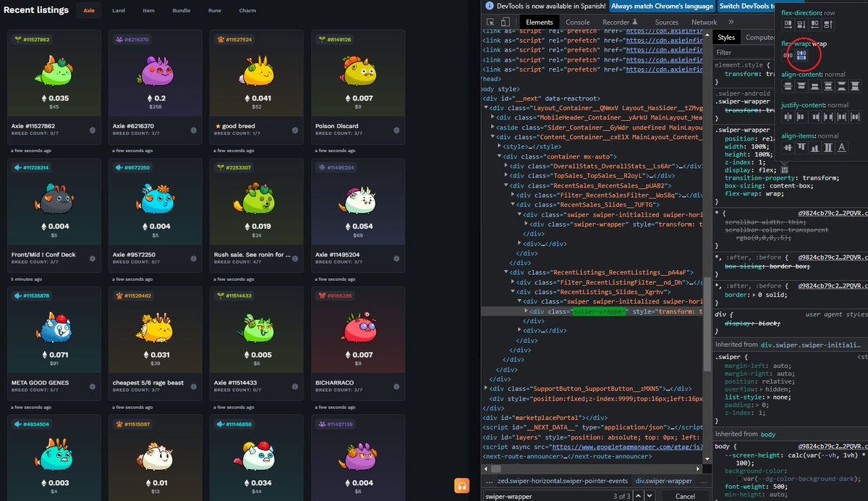
Task: Select flex-wrap wrap icon
Action: point(801,55)
